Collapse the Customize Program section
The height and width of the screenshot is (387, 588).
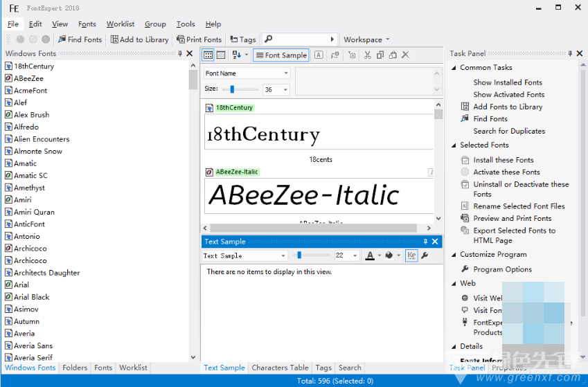[454, 255]
